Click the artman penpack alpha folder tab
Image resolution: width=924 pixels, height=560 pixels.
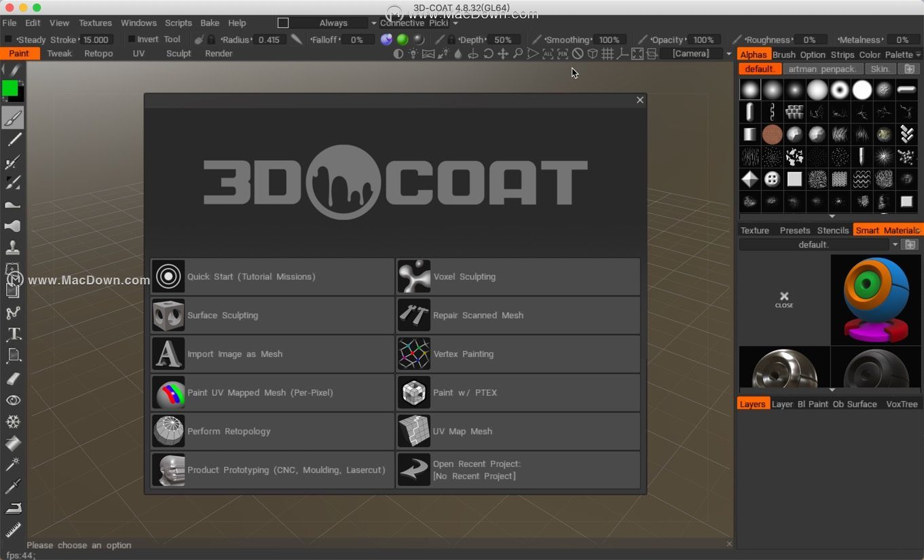(x=824, y=69)
